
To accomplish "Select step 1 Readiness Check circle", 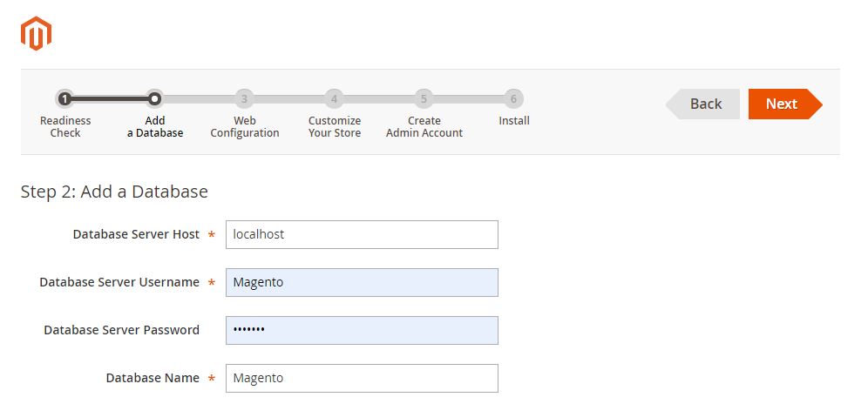I will click(x=64, y=99).
